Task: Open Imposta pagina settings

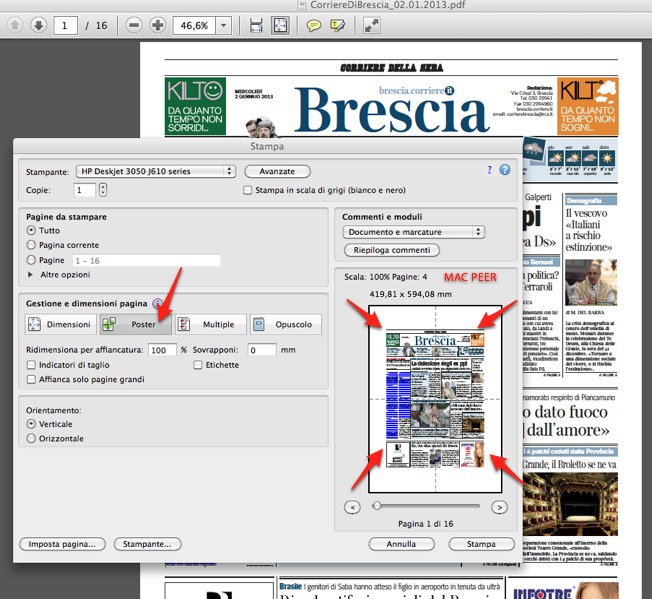Action: [62, 544]
